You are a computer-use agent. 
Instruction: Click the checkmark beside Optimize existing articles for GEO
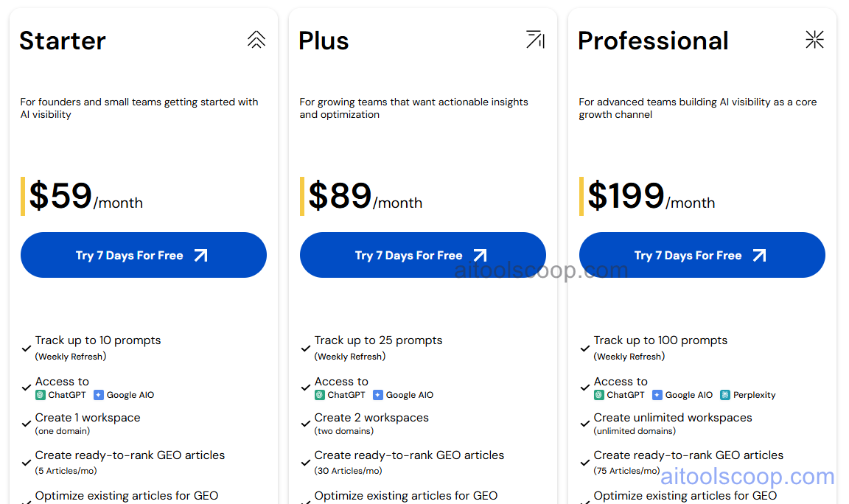pyautogui.click(x=26, y=501)
